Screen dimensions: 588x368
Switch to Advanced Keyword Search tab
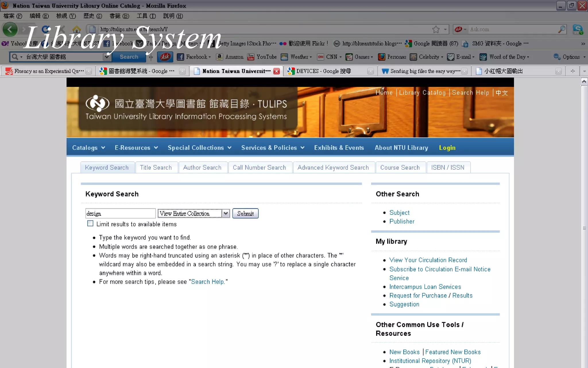(x=333, y=168)
